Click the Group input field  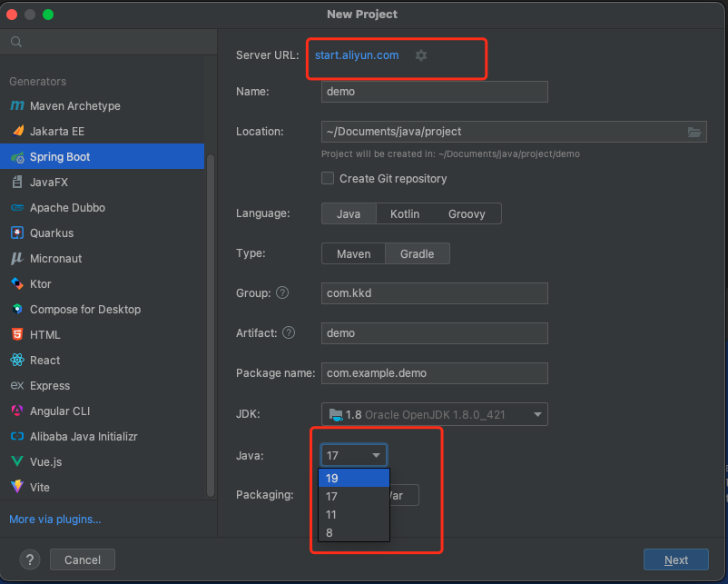435,293
